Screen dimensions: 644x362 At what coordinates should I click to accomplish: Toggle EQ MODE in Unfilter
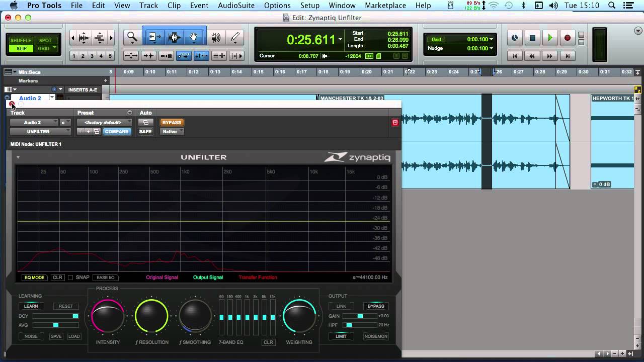click(x=34, y=278)
